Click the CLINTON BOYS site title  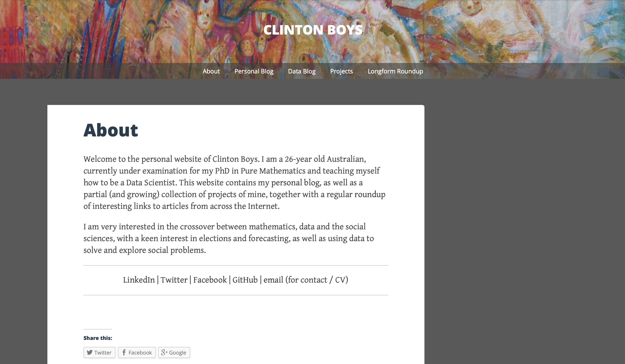313,30
